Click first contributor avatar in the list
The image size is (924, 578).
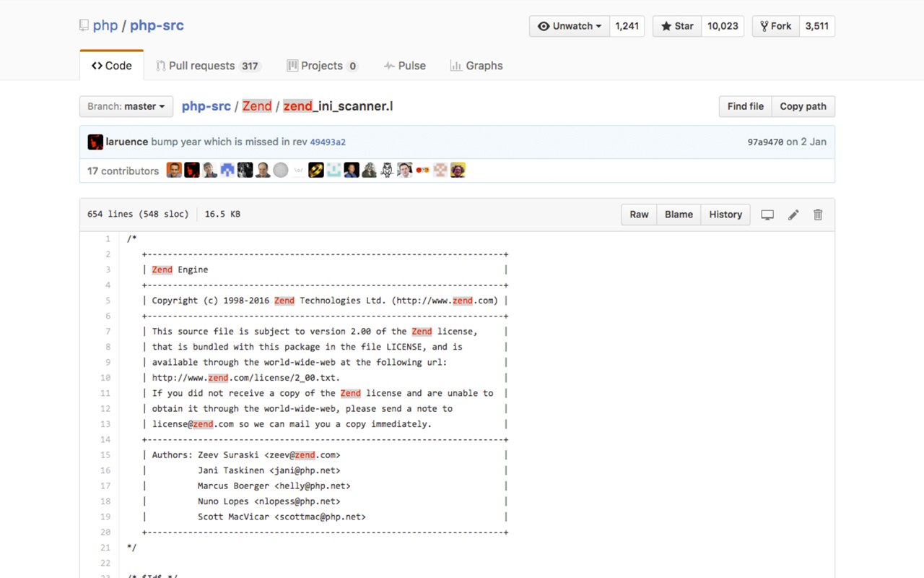[x=174, y=171]
